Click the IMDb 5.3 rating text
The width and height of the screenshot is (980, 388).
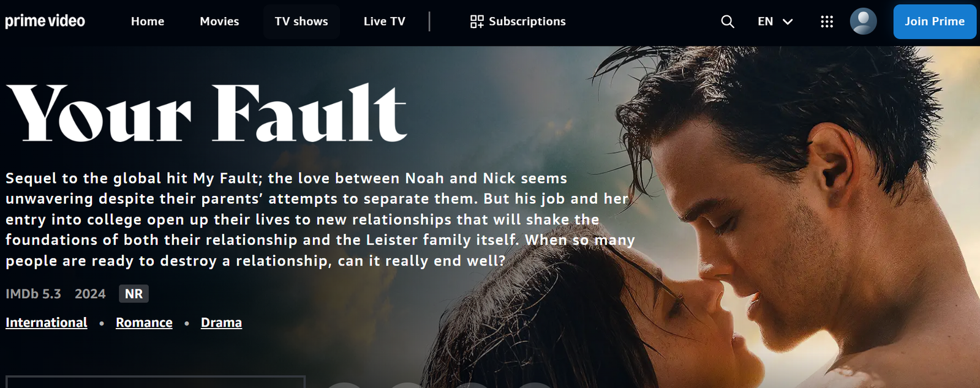34,294
